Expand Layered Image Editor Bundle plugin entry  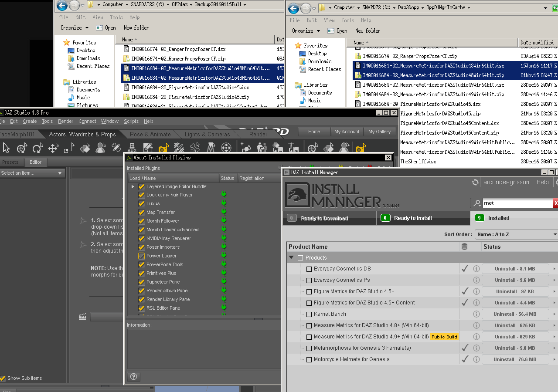(133, 186)
